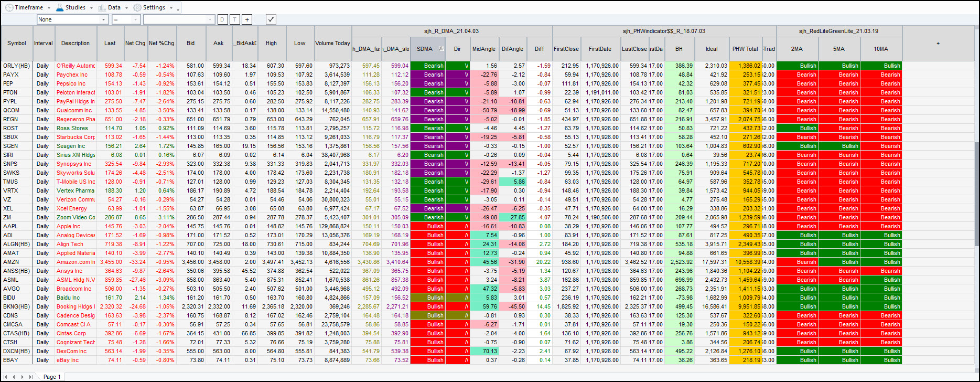Click the SDMA Bullish cell for BIDU
980x382 pixels.
click(x=427, y=298)
